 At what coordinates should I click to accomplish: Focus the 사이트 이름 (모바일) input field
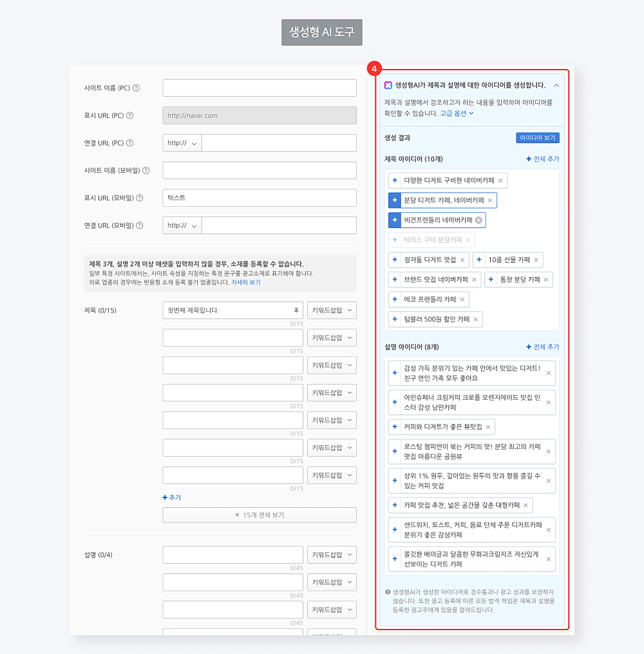coord(260,171)
